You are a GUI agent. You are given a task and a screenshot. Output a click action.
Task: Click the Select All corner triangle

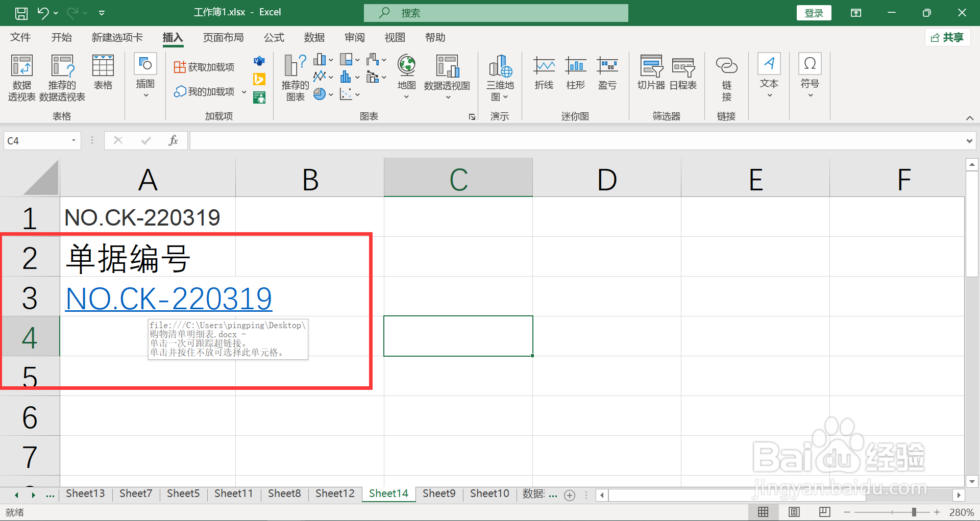40,178
